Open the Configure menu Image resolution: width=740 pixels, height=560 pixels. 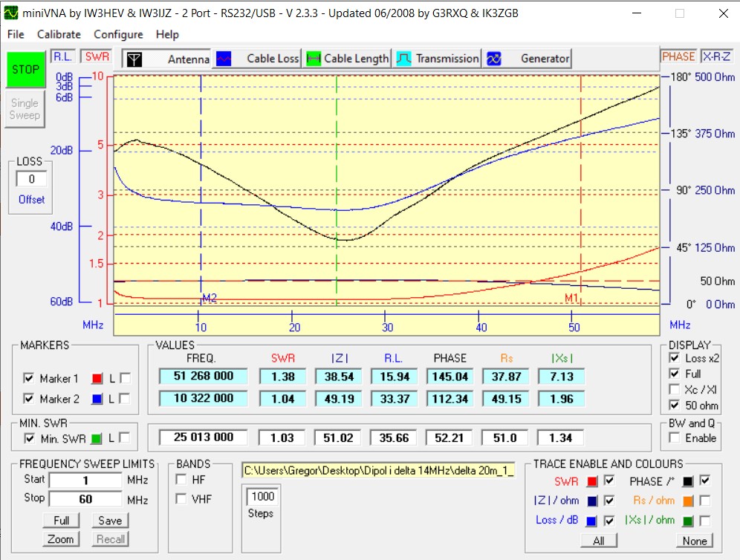118,34
